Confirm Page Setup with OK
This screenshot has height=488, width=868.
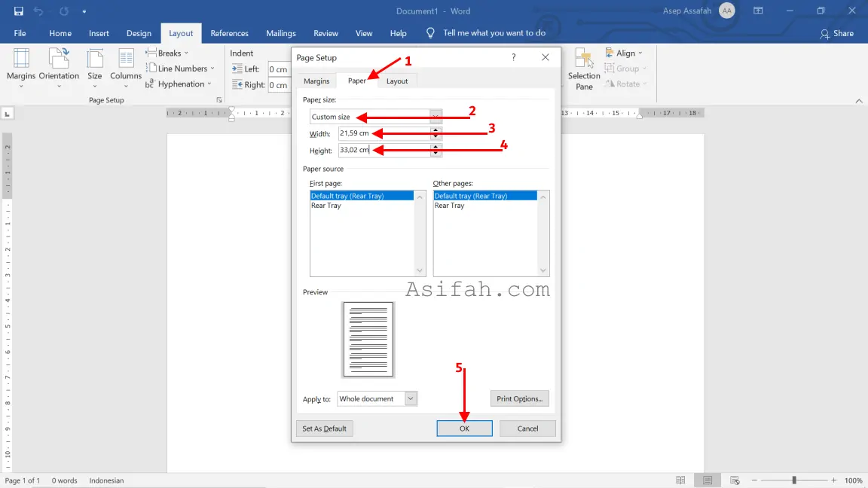464,429
